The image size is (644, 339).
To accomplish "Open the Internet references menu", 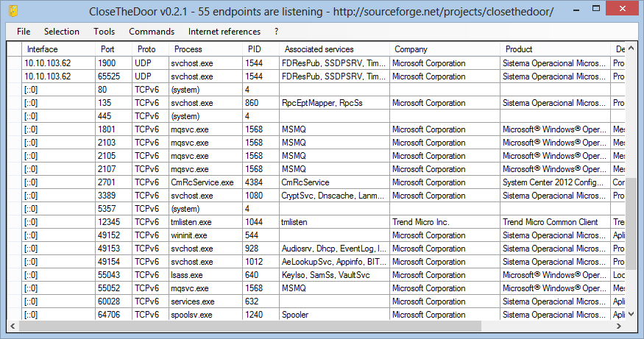I will point(224,32).
